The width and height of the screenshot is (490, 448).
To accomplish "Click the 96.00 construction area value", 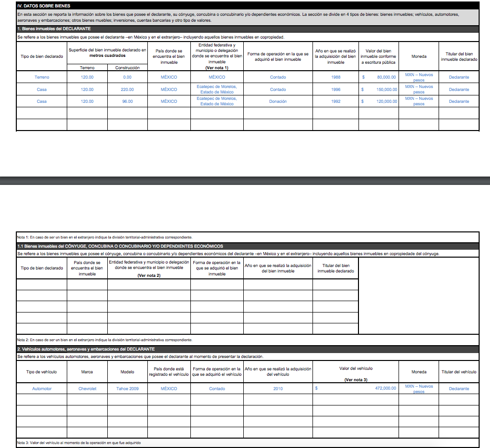I will pyautogui.click(x=127, y=101).
